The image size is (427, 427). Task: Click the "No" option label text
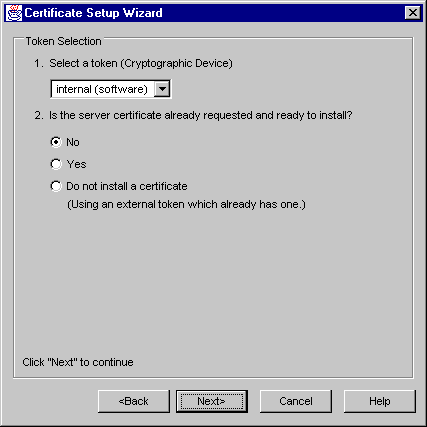tap(73, 142)
